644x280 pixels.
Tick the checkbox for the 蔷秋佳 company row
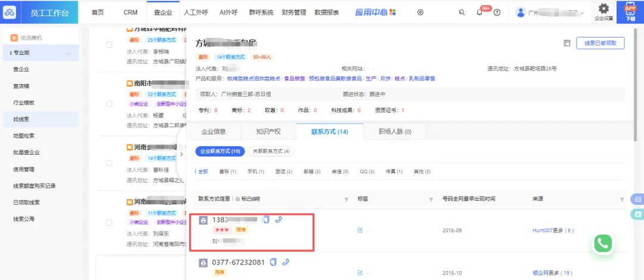click(109, 163)
